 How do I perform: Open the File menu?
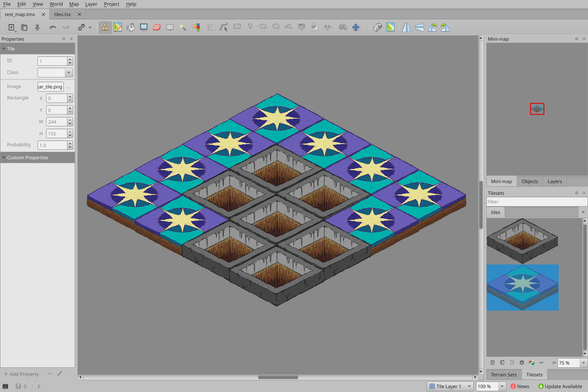7,4
